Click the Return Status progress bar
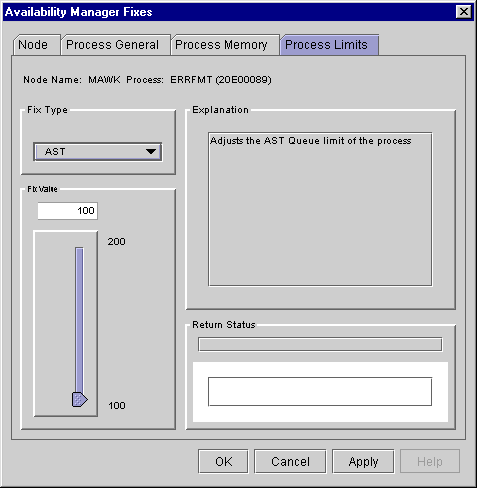 (320, 344)
